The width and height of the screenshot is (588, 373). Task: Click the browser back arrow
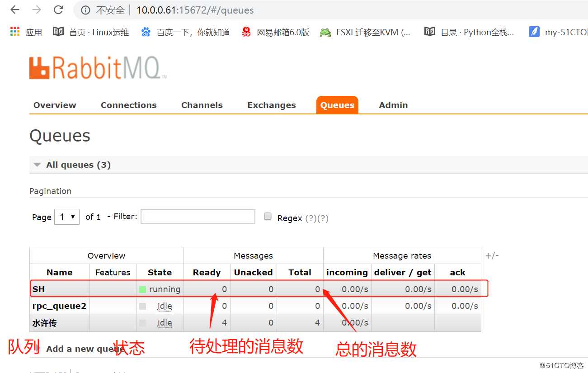(x=15, y=10)
